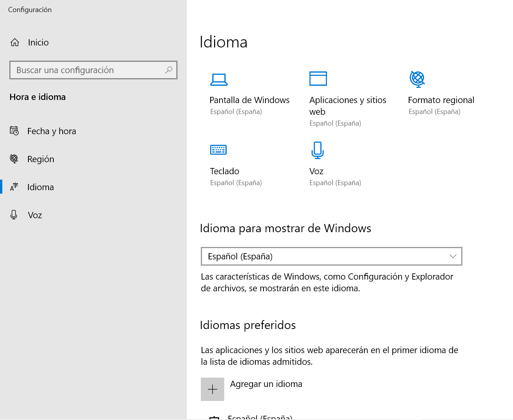The height and width of the screenshot is (420, 513).
Task: Click Español (España) under Teclado
Action: pos(236,183)
